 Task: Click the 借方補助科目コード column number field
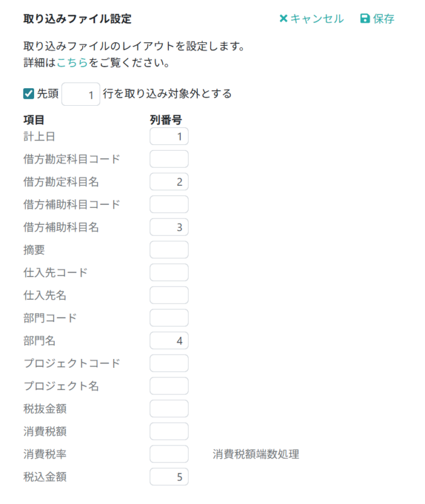coord(168,204)
